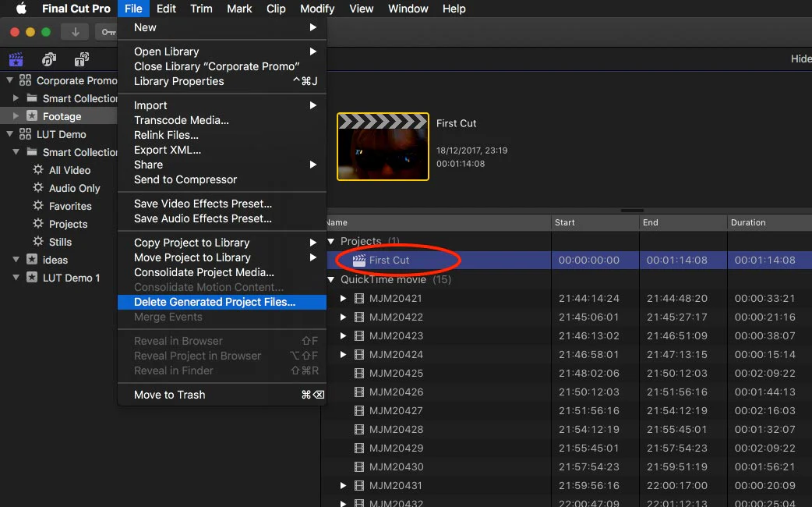
Task: Open the Apple menu
Action: pyautogui.click(x=21, y=9)
